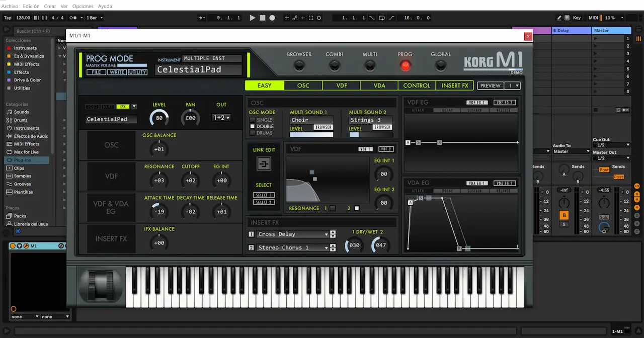This screenshot has height=338, width=644.
Task: Click the FILE button in PROG MODE
Action: point(96,72)
